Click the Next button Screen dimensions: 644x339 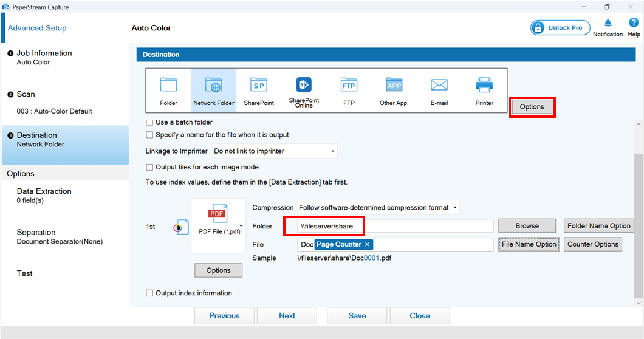pos(287,315)
